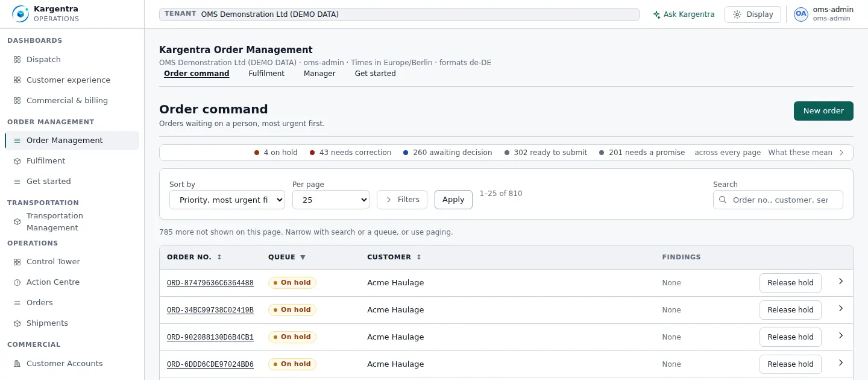Toggle Queue column sort arrow
The image size is (868, 380).
303,257
